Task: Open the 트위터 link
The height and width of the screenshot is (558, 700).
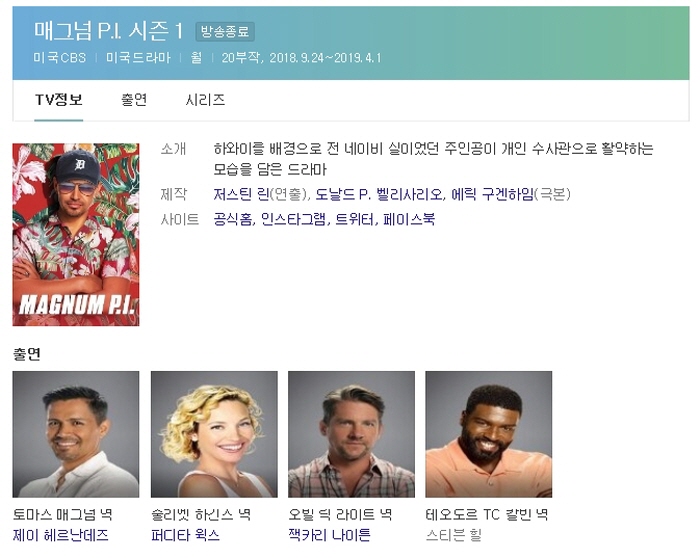Action: click(x=355, y=219)
